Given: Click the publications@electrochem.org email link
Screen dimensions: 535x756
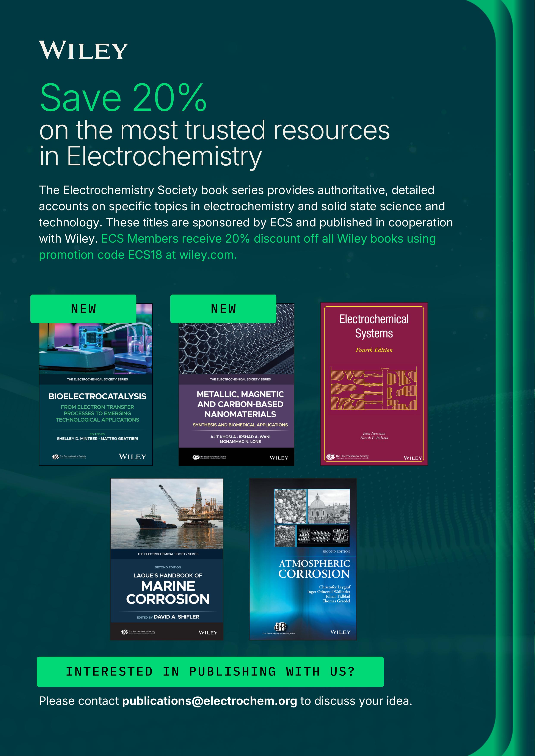Looking at the screenshot, I should 210,701.
